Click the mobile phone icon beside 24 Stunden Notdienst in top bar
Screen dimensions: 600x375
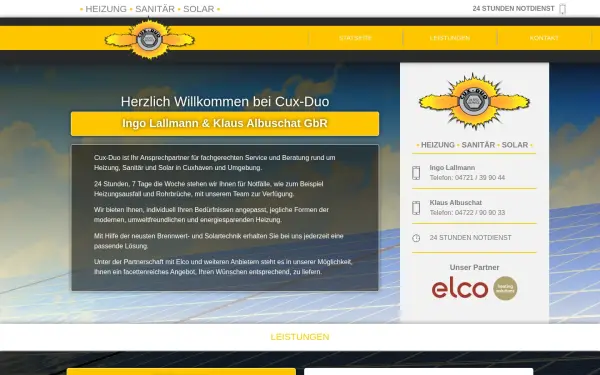pyautogui.click(x=562, y=9)
